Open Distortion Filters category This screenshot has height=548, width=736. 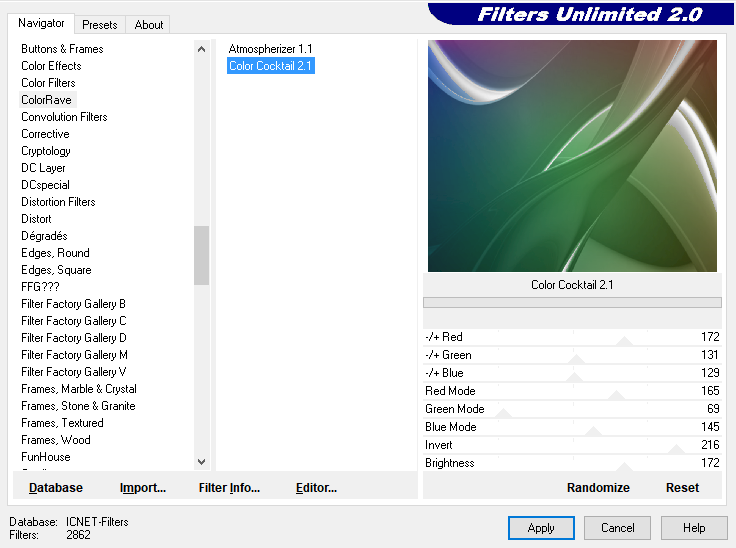pyautogui.click(x=58, y=202)
